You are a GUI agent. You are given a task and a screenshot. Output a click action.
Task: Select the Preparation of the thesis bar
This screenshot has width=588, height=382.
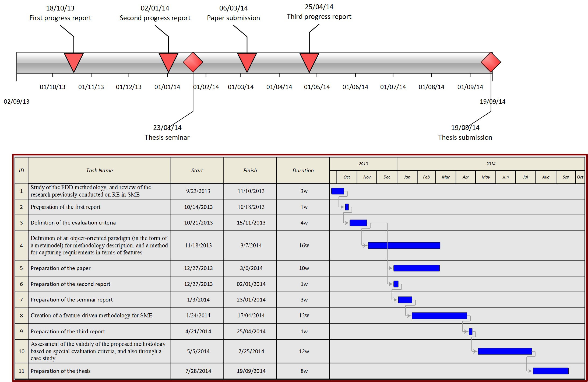pyautogui.click(x=550, y=371)
